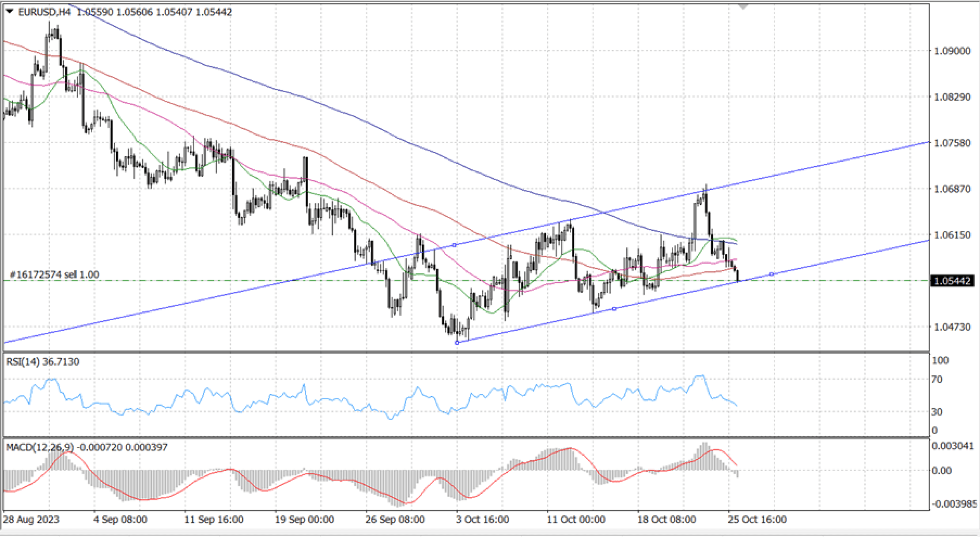The height and width of the screenshot is (537, 980).
Task: Click the 25 Oct 16:00 time label
Action: coord(757,519)
